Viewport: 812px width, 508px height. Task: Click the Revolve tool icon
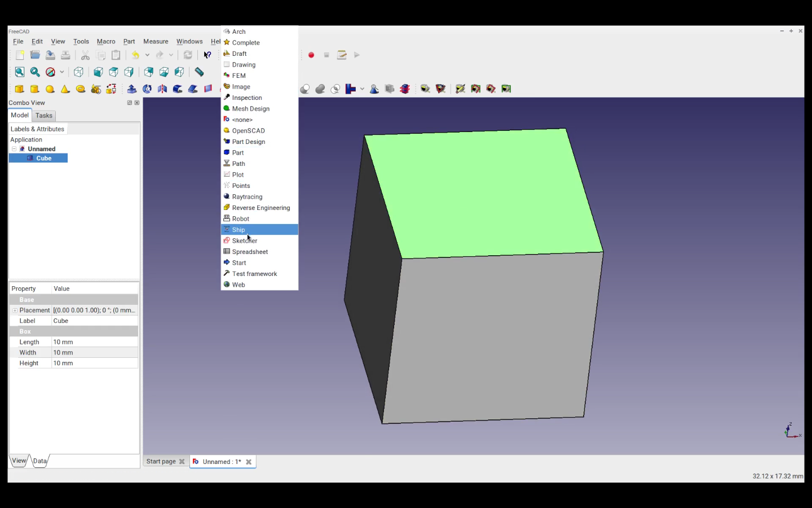click(x=147, y=89)
